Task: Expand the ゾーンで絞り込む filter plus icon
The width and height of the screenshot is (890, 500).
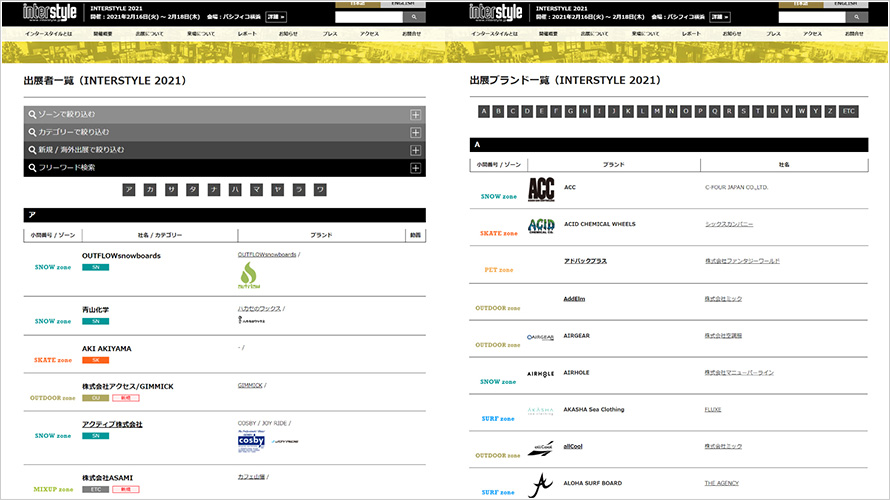Action: coord(415,115)
